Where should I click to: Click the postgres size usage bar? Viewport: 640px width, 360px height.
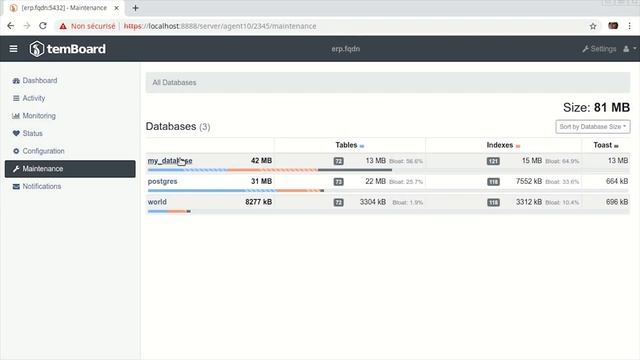pyautogui.click(x=236, y=190)
